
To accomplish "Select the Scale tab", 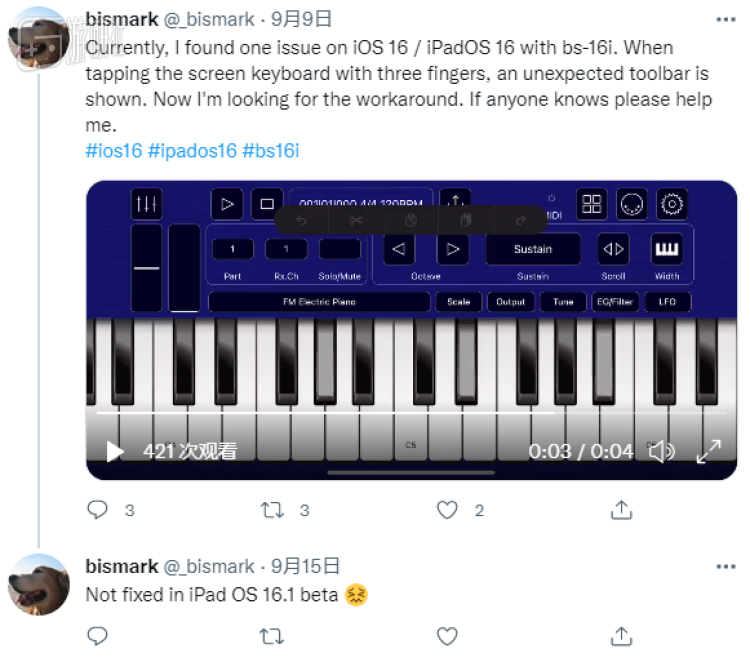I will (x=459, y=302).
